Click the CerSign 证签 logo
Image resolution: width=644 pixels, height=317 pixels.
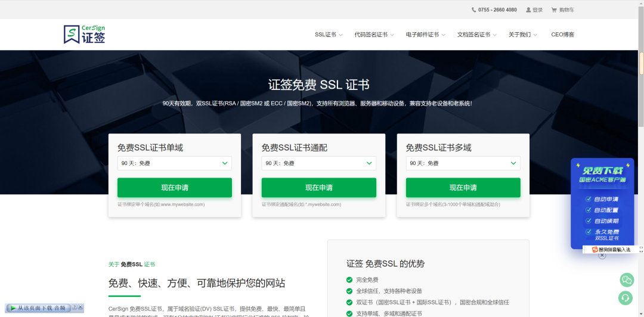pyautogui.click(x=85, y=35)
